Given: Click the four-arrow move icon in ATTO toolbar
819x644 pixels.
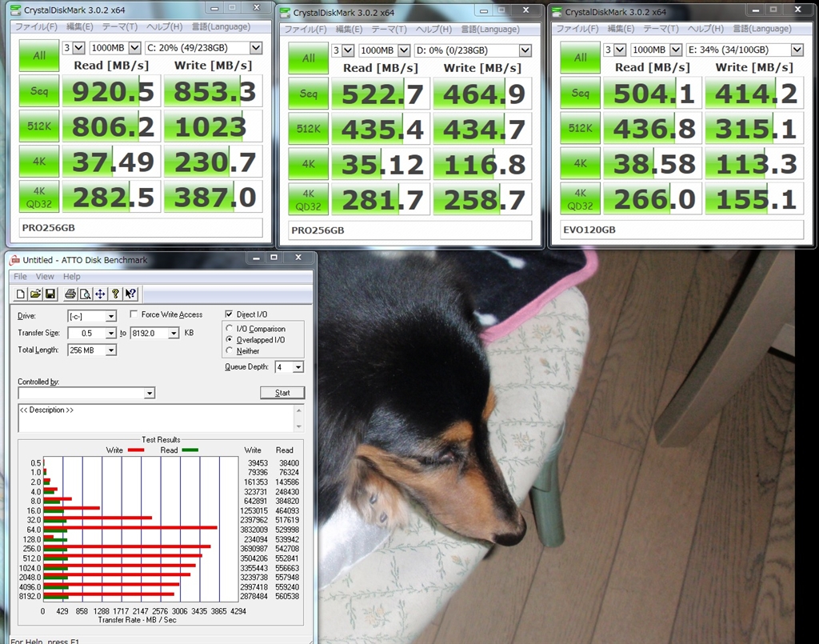Looking at the screenshot, I should [100, 294].
